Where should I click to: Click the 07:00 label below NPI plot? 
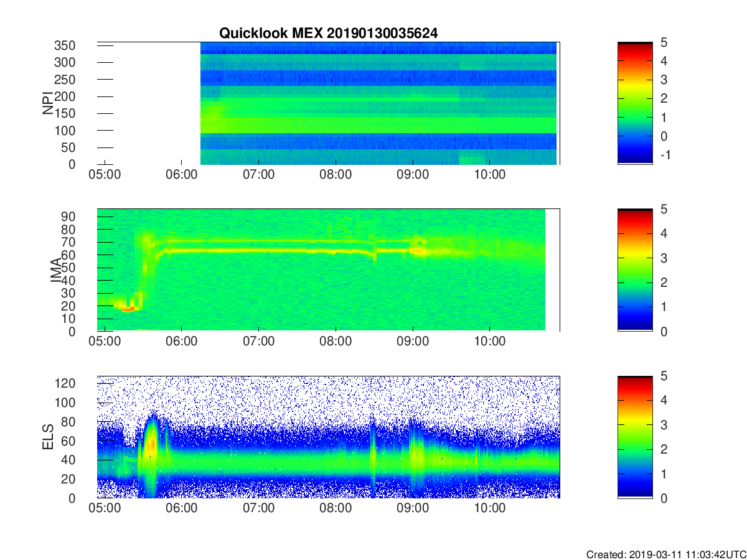pyautogui.click(x=259, y=175)
